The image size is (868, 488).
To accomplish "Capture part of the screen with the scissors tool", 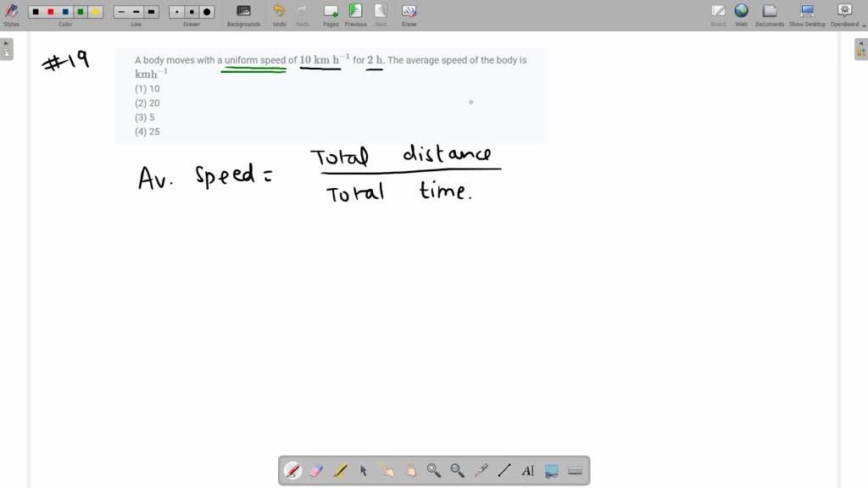I will [x=552, y=470].
